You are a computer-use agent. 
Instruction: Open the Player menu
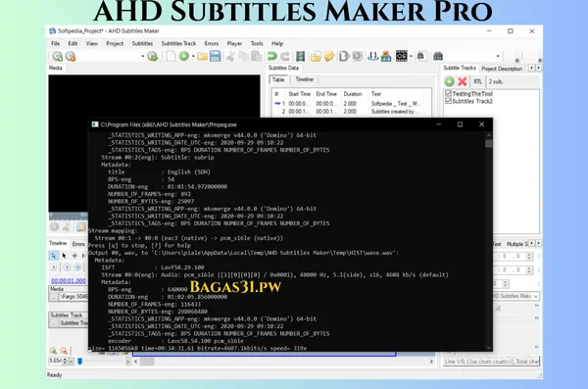point(234,43)
